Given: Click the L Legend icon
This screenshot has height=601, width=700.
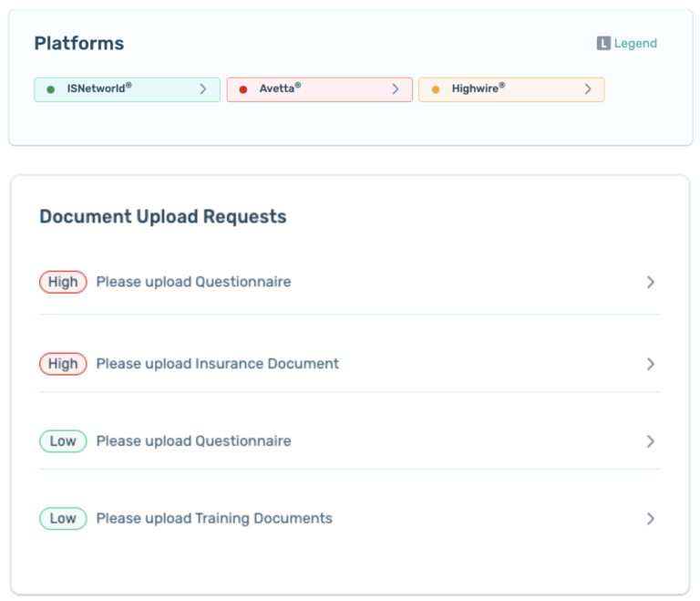Looking at the screenshot, I should pos(603,43).
